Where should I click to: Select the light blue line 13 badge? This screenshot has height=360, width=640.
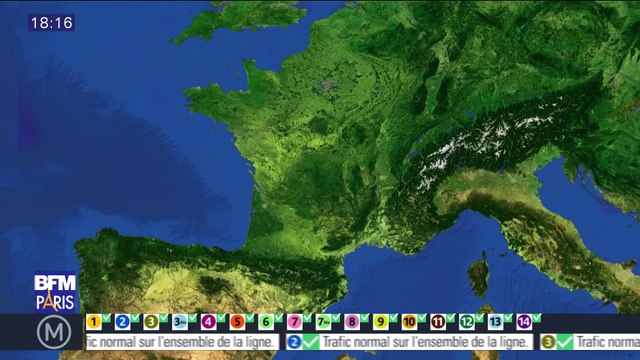click(x=495, y=322)
